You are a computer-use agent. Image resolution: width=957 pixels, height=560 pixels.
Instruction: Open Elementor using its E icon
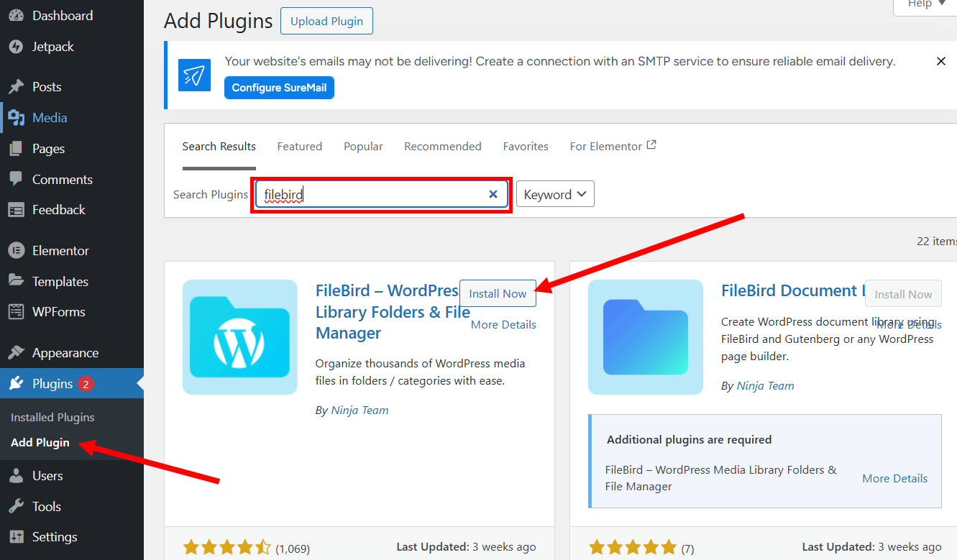point(17,250)
